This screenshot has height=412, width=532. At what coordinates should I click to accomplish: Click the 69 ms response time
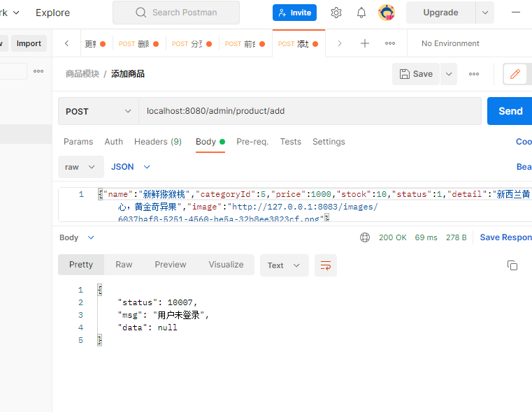coord(426,237)
